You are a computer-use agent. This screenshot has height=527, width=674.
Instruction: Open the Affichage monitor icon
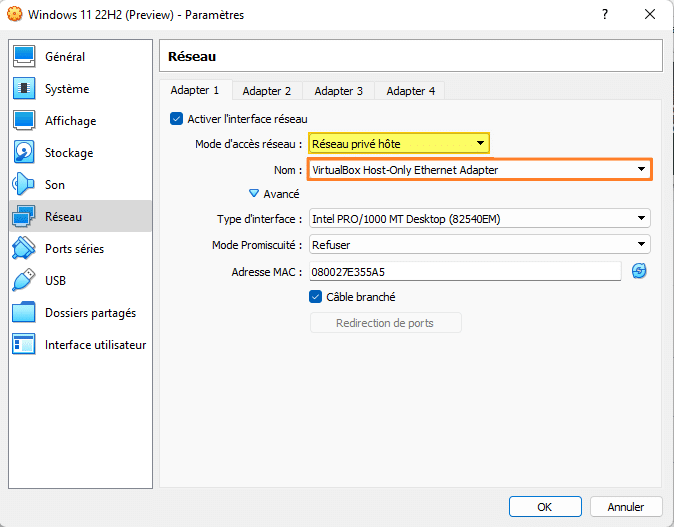(x=25, y=121)
